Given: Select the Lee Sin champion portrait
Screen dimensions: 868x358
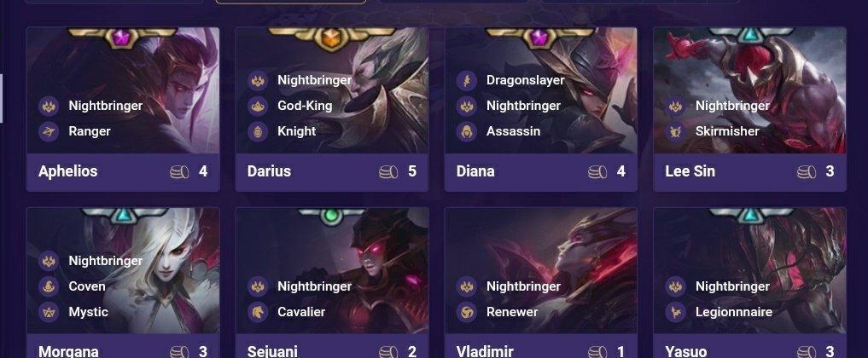Looking at the screenshot, I should pyautogui.click(x=749, y=90).
